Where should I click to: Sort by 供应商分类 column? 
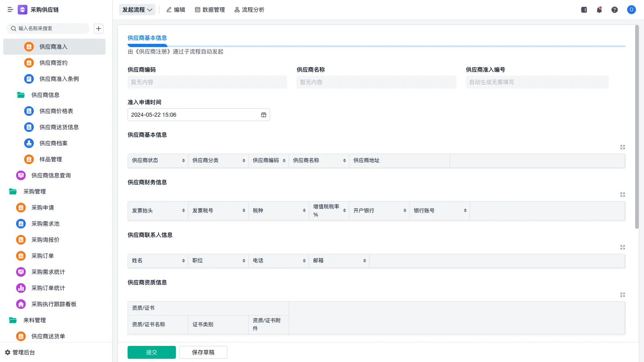(244, 160)
